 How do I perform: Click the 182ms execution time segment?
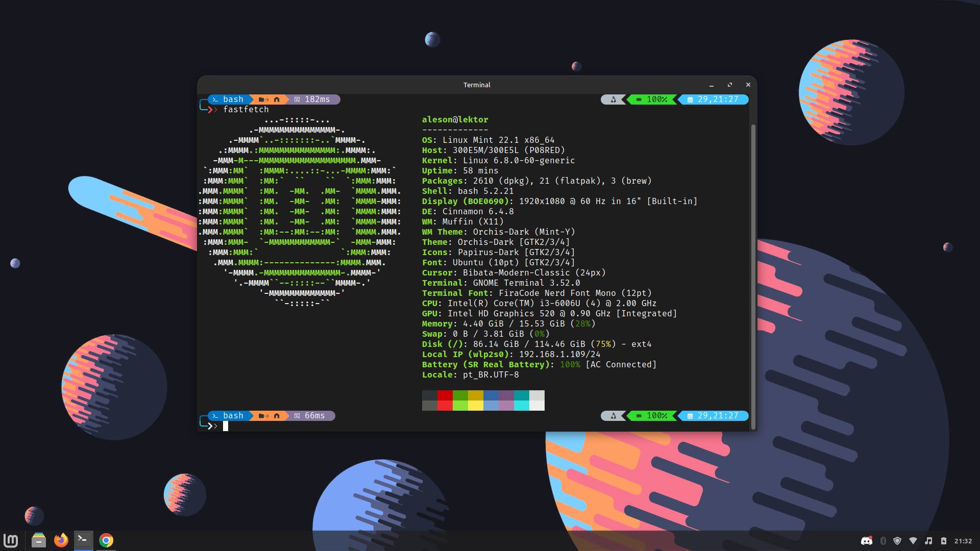pyautogui.click(x=313, y=99)
